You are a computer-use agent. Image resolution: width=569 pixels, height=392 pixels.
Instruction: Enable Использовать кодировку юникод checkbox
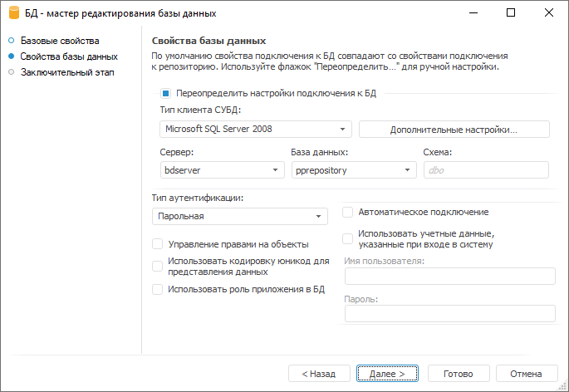click(157, 266)
